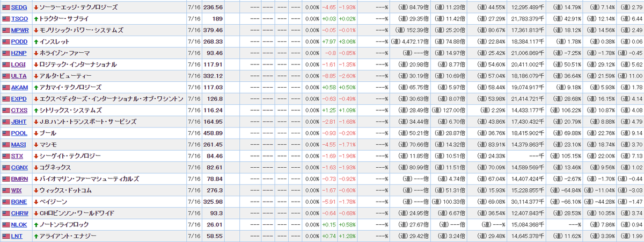Click the green up arrow before アカマイ・テクノロジーズ
Screen dimensions: 644x242
pyautogui.click(x=35, y=87)
